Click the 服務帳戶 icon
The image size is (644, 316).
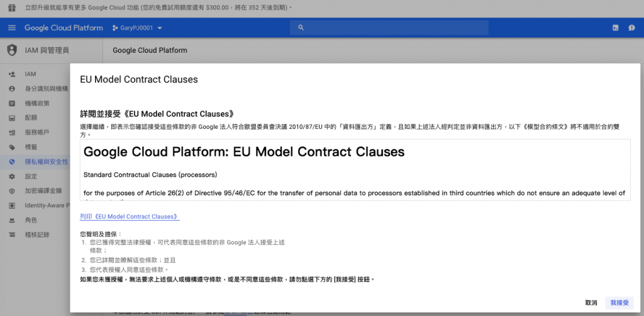tap(12, 133)
